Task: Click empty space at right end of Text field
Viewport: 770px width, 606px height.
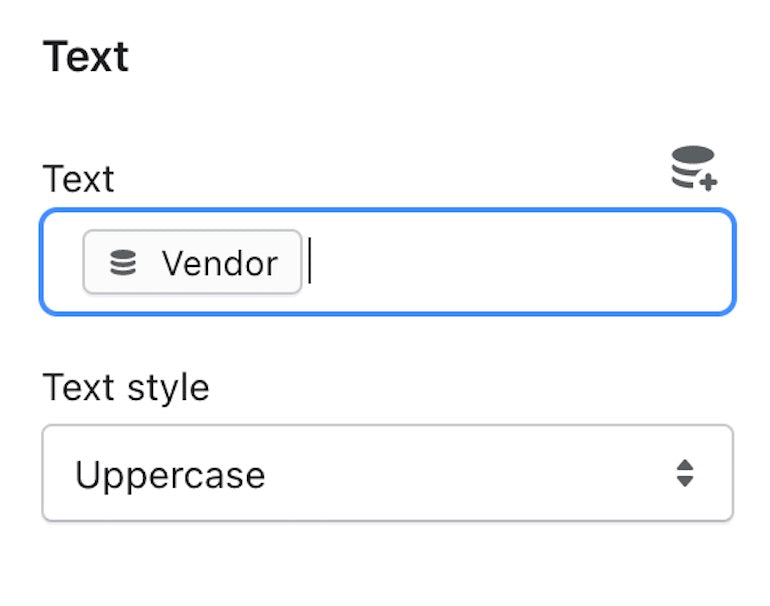Action: coord(700,262)
